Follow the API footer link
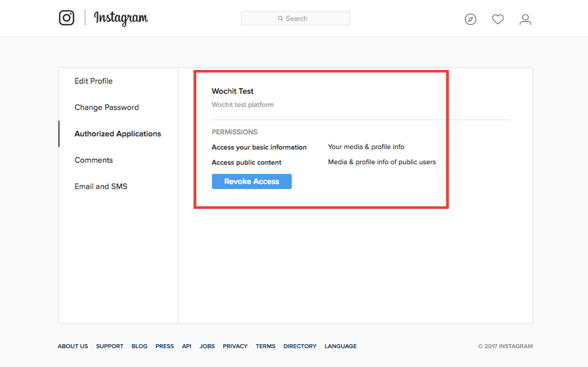The image size is (588, 367). [x=187, y=346]
